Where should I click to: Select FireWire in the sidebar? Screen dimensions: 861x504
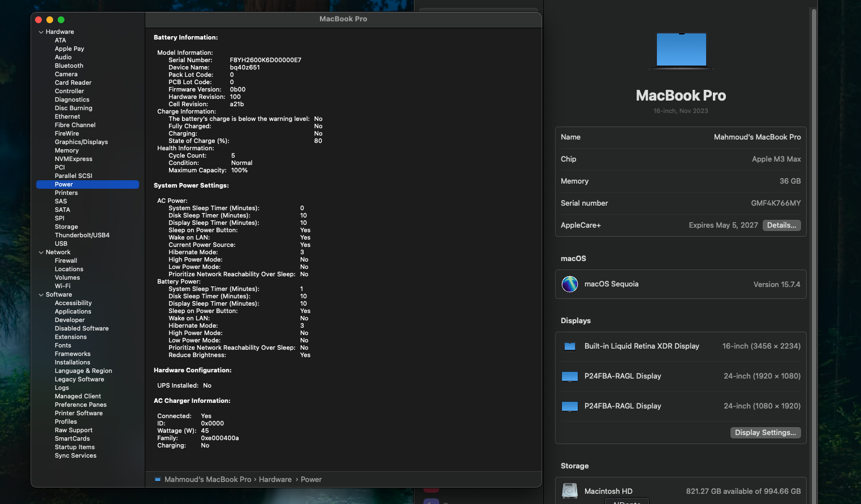point(67,134)
